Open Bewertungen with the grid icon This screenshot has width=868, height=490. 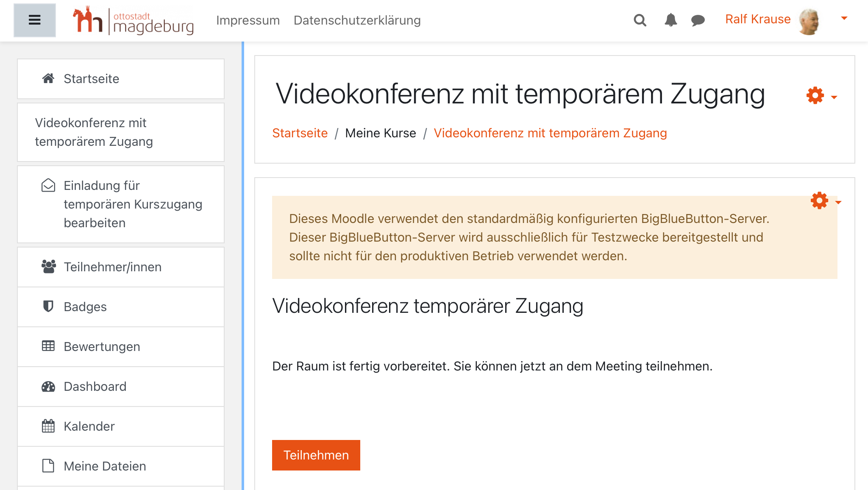click(48, 346)
